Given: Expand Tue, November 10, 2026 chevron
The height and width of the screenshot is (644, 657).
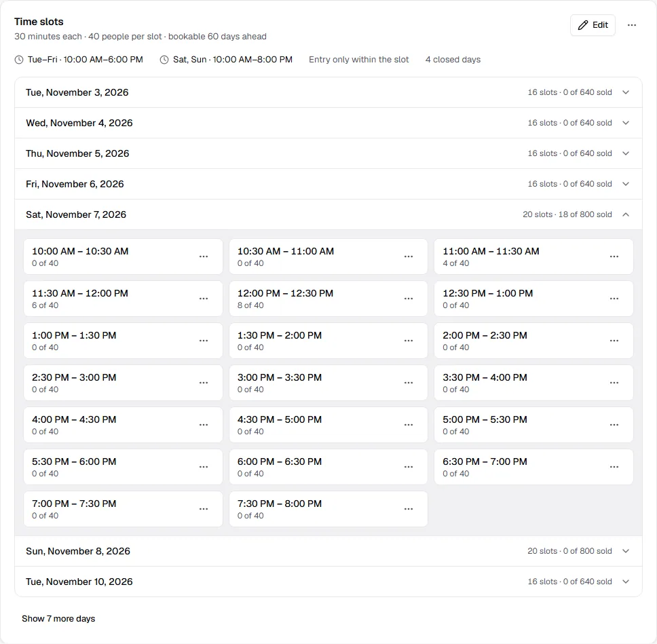Looking at the screenshot, I should (626, 582).
